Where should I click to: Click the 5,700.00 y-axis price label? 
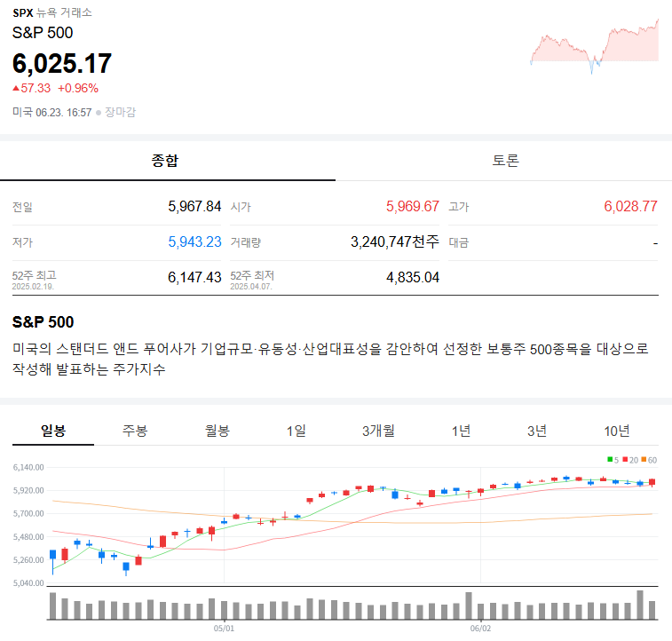point(28,514)
